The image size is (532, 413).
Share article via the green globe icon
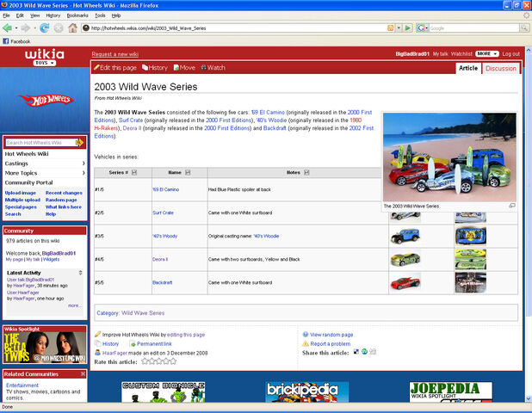364,352
